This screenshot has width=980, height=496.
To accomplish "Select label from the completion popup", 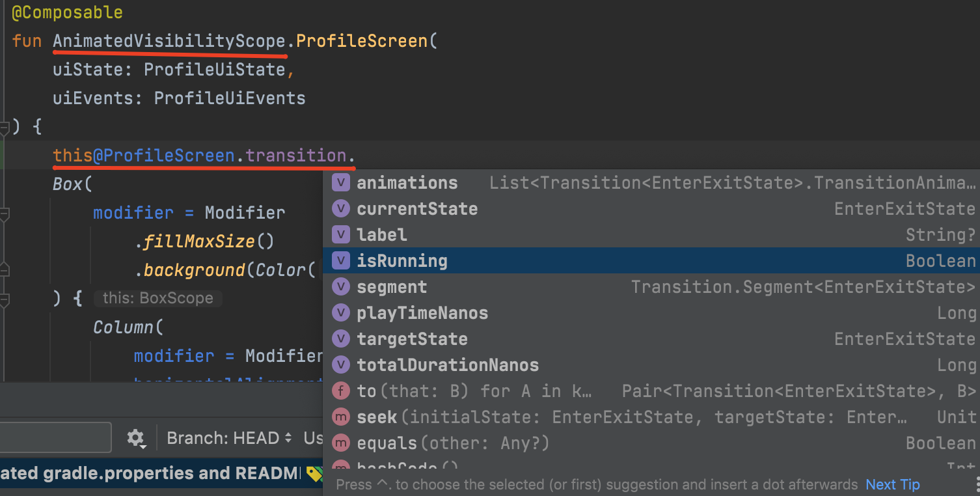I will pyautogui.click(x=381, y=234).
